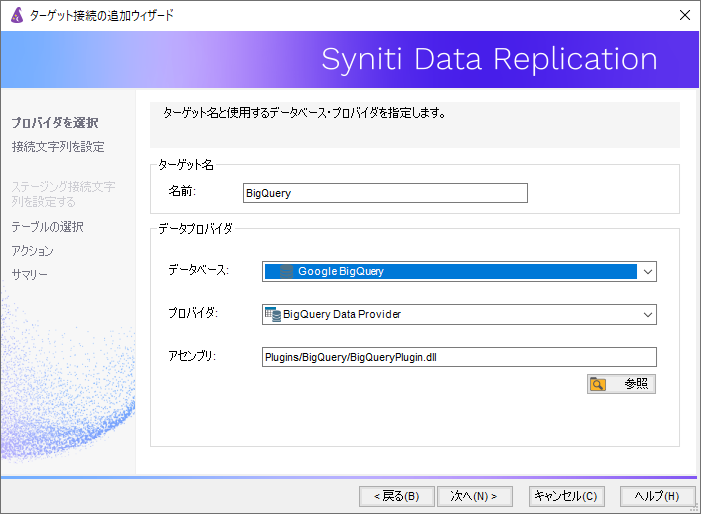Click the BigQuery Data Provider table icon
The height and width of the screenshot is (514, 701).
[x=272, y=315]
